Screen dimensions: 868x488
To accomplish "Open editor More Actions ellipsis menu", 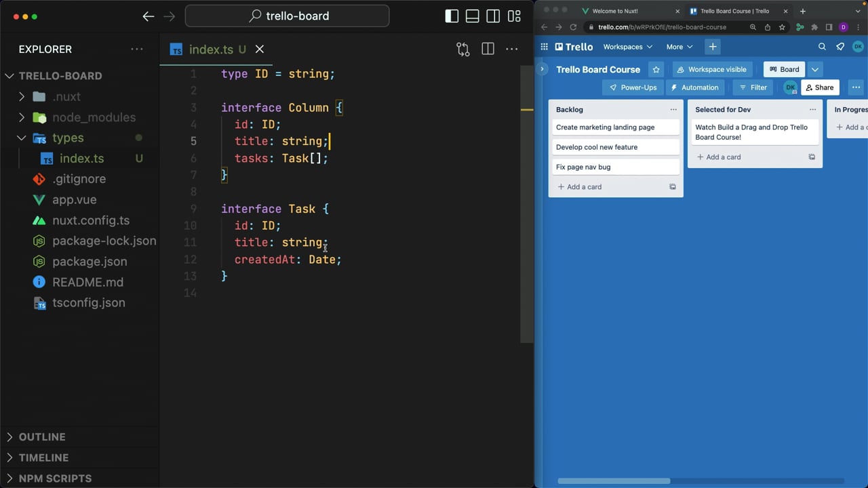I will [x=512, y=49].
